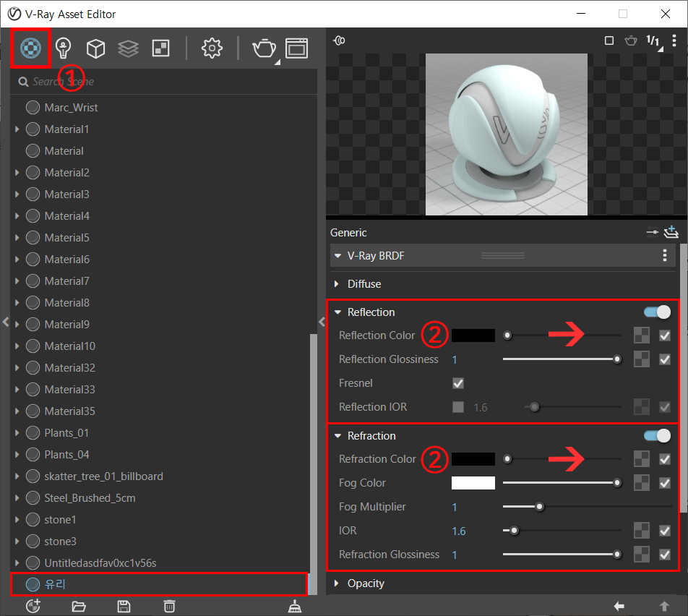
Task: Collapse the Refraction section
Action: click(x=337, y=435)
